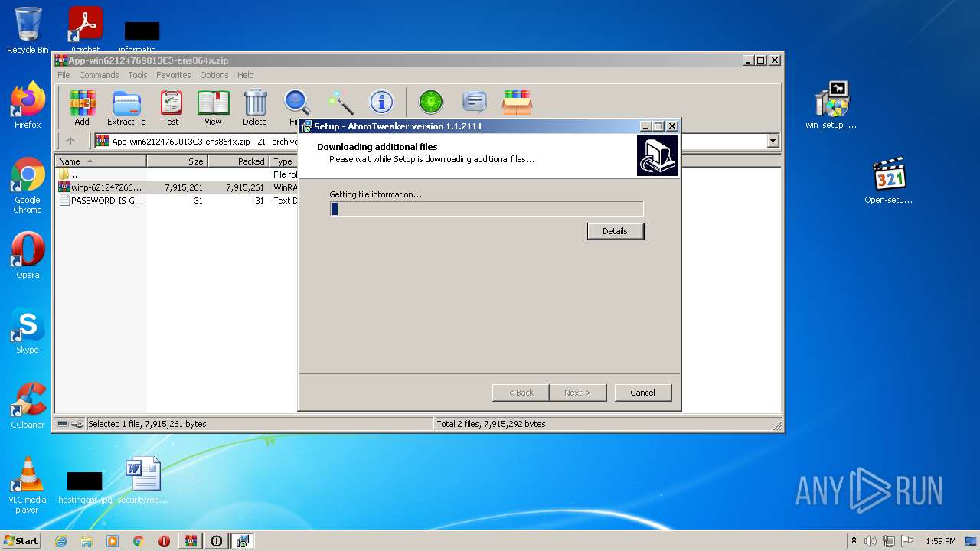Image resolution: width=980 pixels, height=551 pixels.
Task: Click the Chrome taskbar icon
Action: tap(139, 541)
